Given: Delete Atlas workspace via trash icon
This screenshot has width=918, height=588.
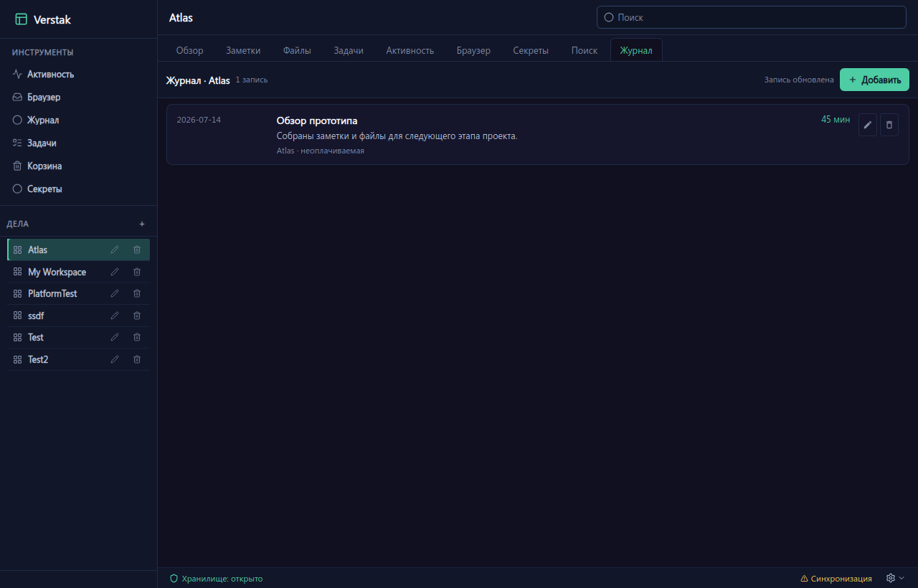Looking at the screenshot, I should (137, 250).
